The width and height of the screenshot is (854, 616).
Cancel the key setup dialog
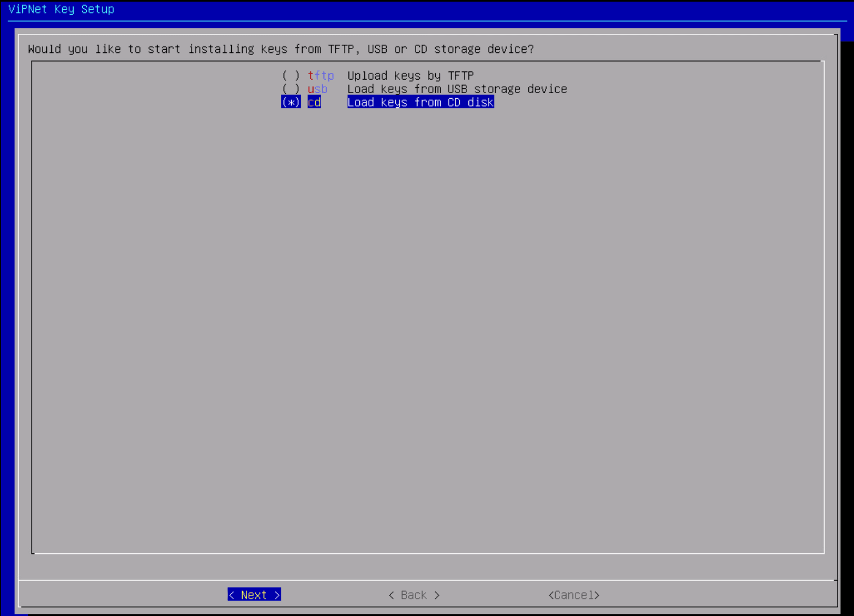[573, 595]
